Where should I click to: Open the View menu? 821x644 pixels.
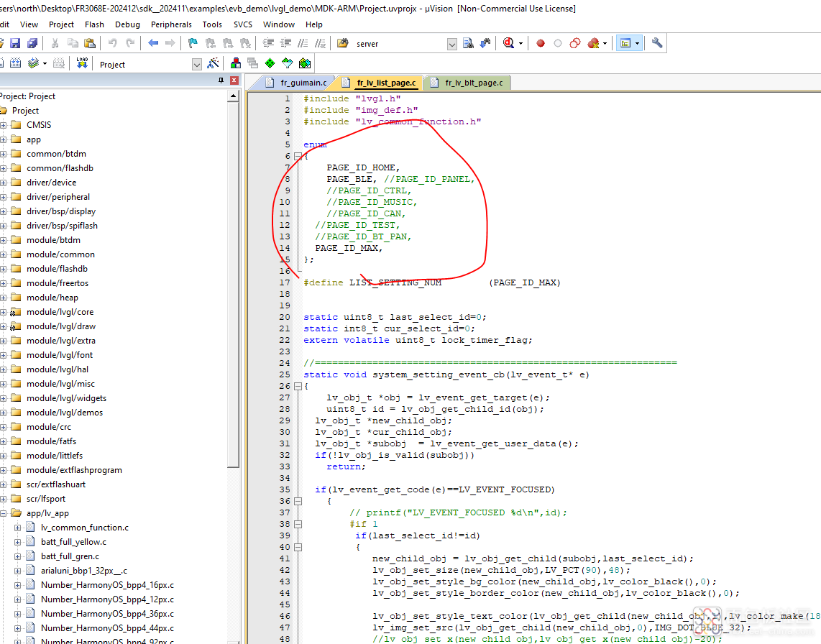tap(29, 24)
